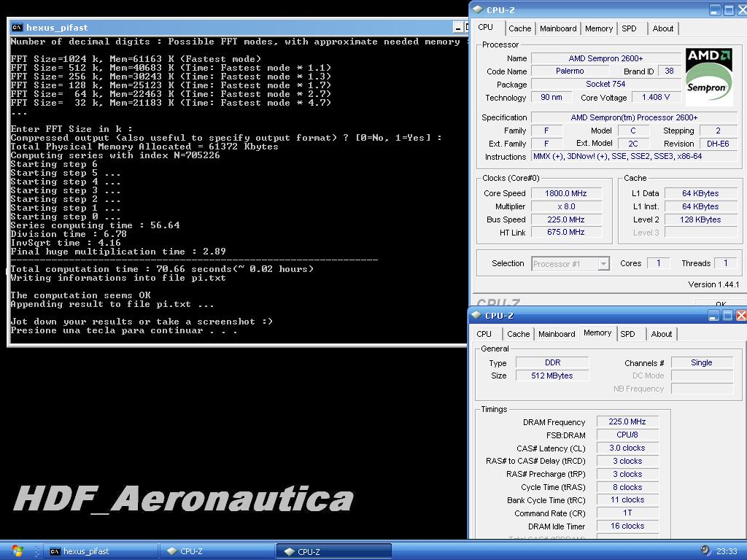The width and height of the screenshot is (747, 560).
Task: Open the SPD tab in top CPU-Z window
Action: (x=630, y=28)
